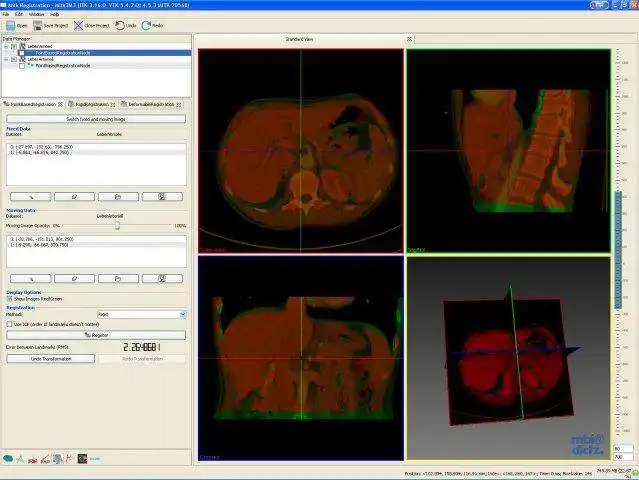Click inside the 3D render view pane
The height and width of the screenshot is (480, 639).
click(509, 358)
